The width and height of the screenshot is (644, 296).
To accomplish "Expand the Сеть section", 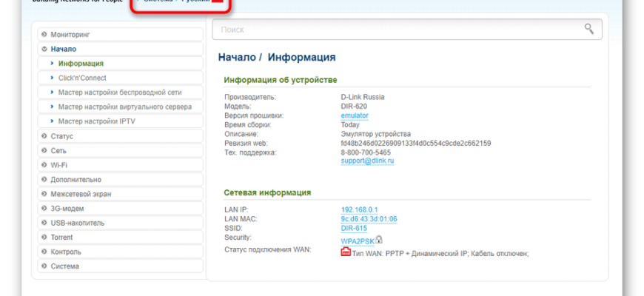I will tap(121, 151).
